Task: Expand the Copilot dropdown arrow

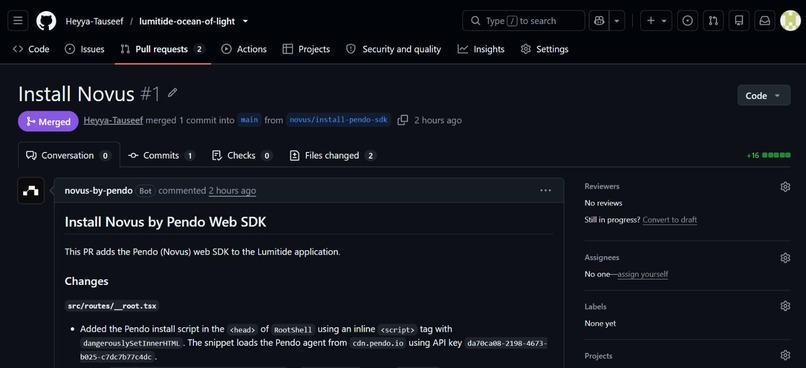Action: pyautogui.click(x=617, y=21)
